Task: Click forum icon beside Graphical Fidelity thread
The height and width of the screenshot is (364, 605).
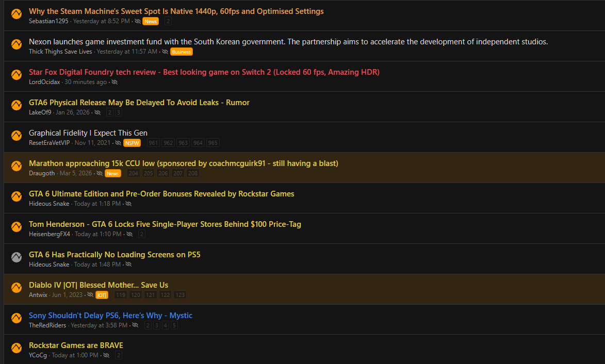Action: pyautogui.click(x=16, y=136)
